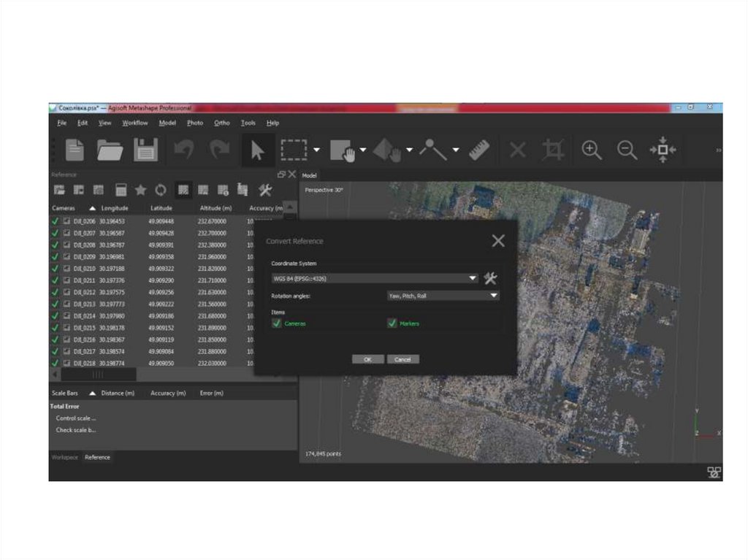Switch to the Workspace tab
This screenshot has width=748, height=560.
(64, 457)
